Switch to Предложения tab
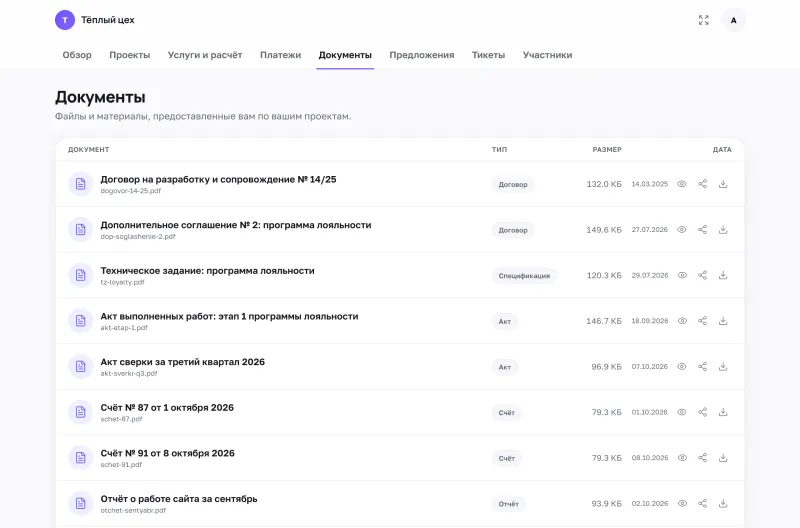Image resolution: width=800 pixels, height=528 pixels. (x=422, y=55)
